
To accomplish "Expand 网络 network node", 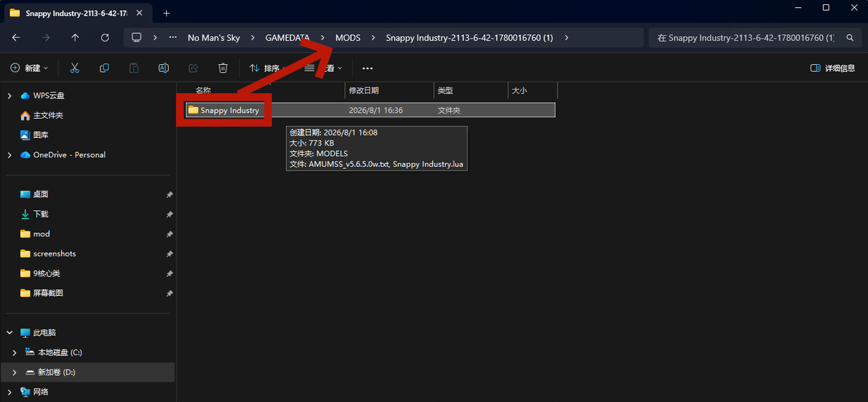I will coord(9,392).
